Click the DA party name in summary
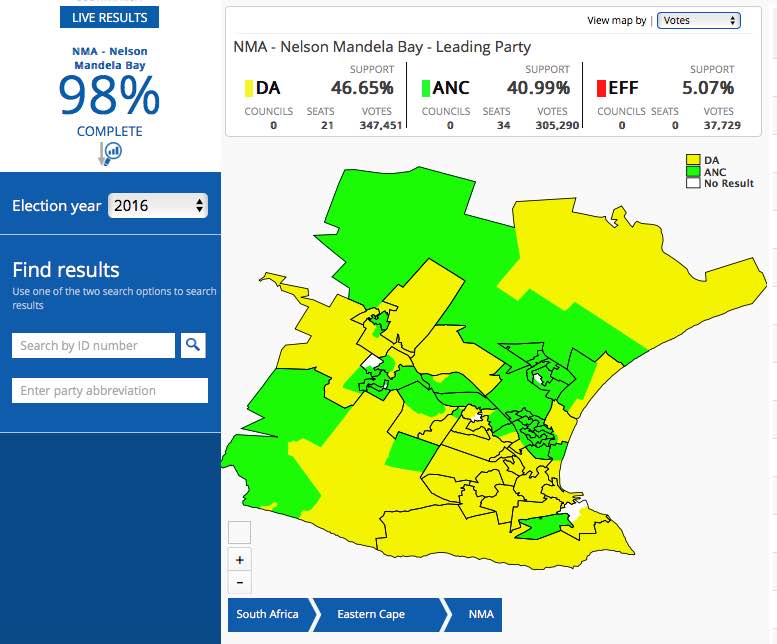The width and height of the screenshot is (777, 644). point(268,88)
